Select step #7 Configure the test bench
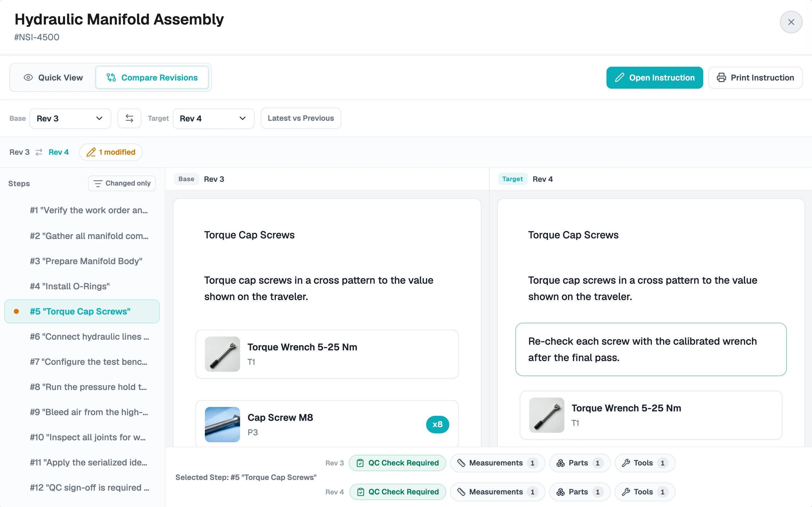 pos(82,361)
